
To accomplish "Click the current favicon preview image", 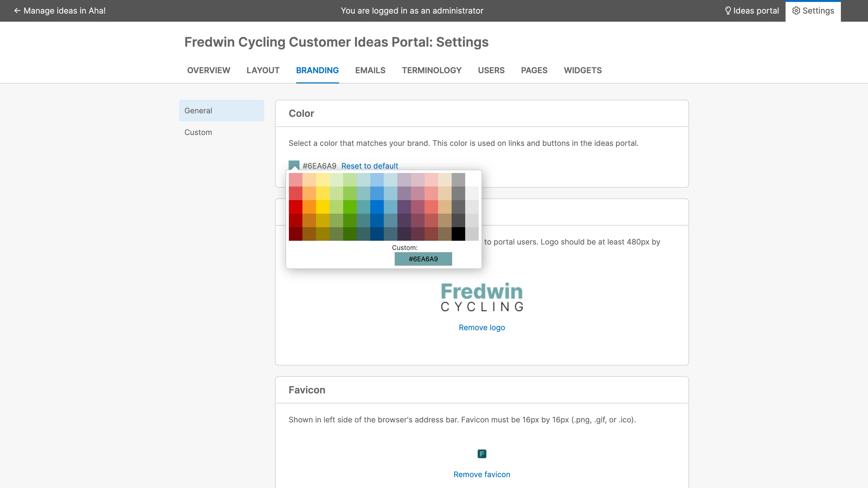I will pos(482,454).
